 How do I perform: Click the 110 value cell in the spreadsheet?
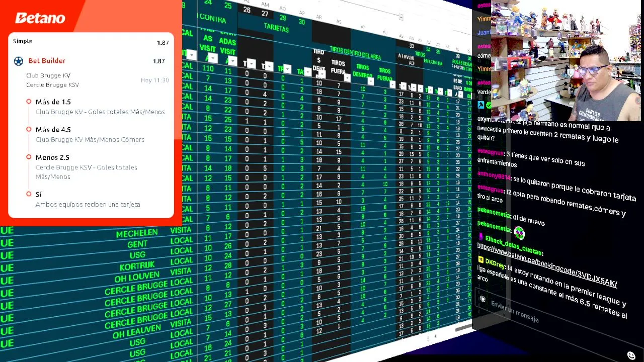pyautogui.click(x=208, y=69)
